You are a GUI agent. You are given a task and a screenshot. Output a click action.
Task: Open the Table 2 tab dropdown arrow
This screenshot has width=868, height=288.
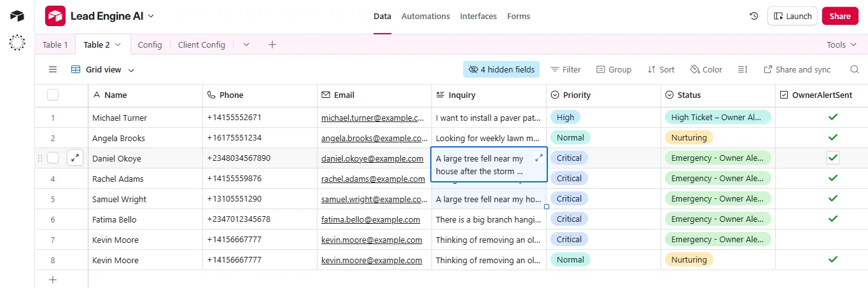pos(118,45)
